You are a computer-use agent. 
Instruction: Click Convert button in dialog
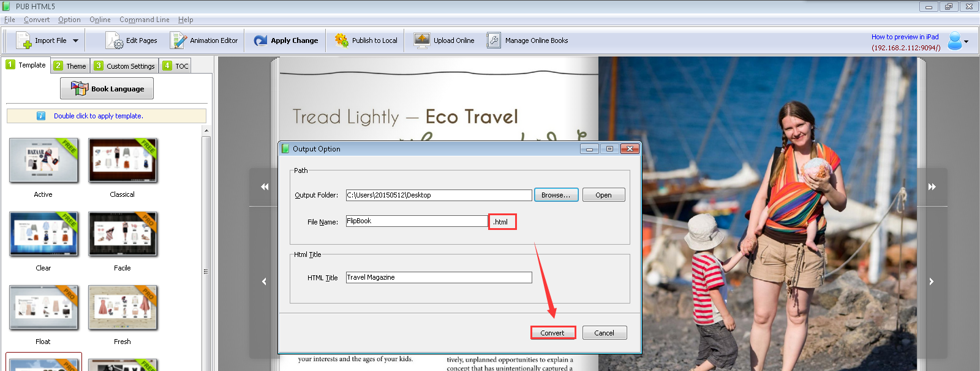pyautogui.click(x=552, y=332)
